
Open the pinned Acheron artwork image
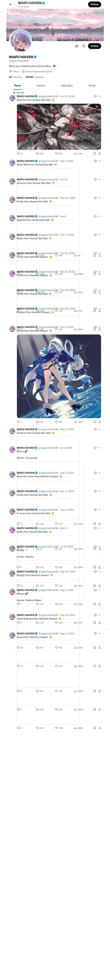click(x=59, y=127)
